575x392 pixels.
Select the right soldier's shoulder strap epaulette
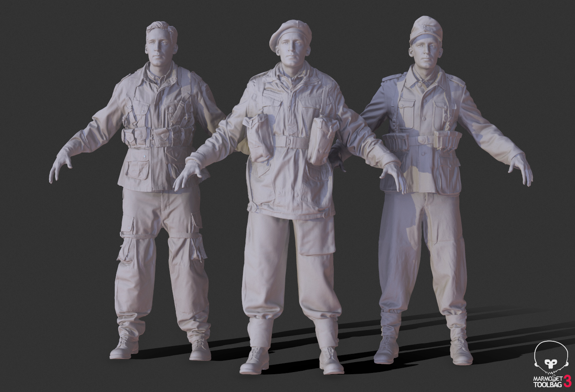457,79
